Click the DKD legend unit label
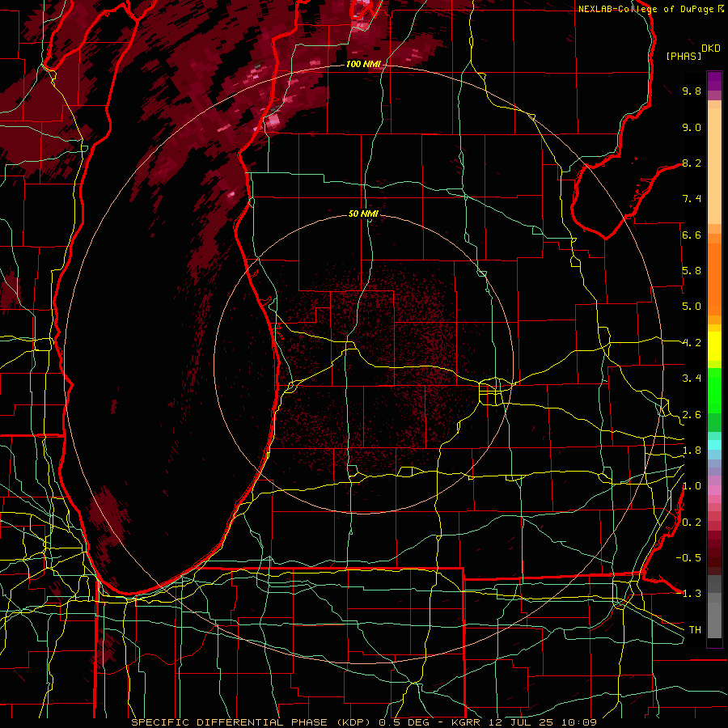This screenshot has width=728, height=728. point(711,49)
